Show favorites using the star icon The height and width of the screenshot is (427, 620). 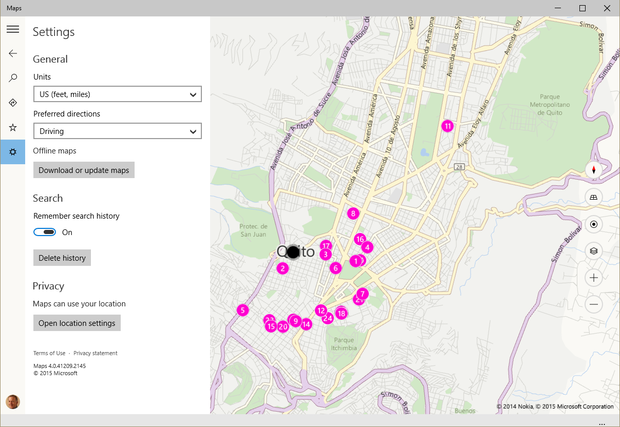tap(13, 127)
